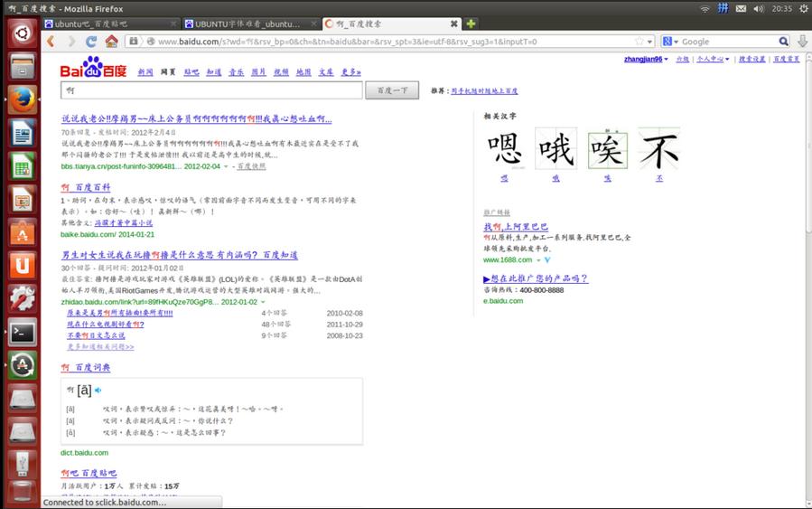Focus the Baidu search input box

point(211,90)
